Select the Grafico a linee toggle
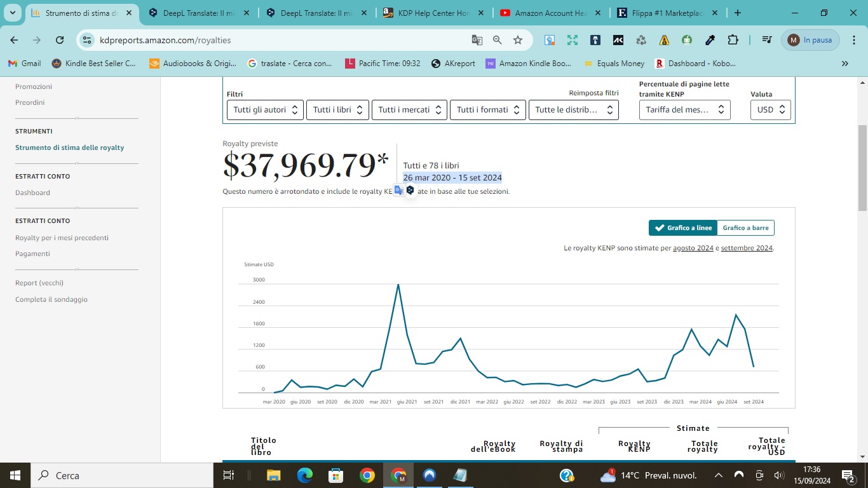The image size is (868, 488). pyautogui.click(x=683, y=227)
